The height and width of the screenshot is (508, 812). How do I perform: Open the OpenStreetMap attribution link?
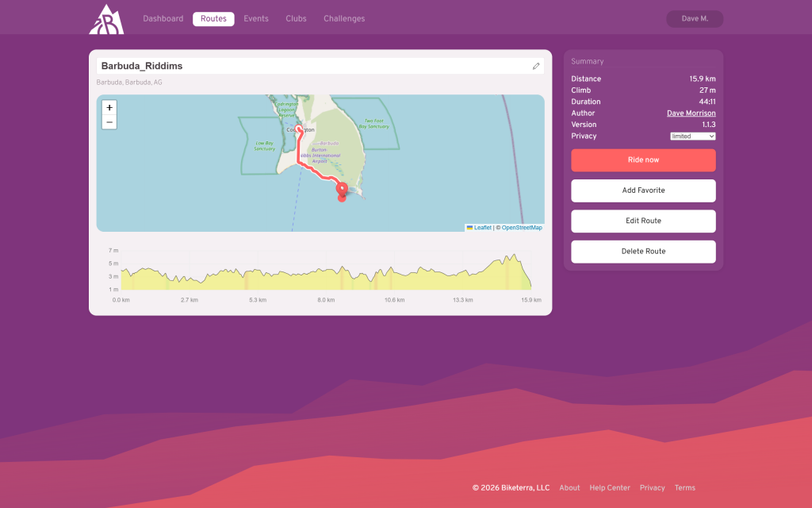(x=522, y=228)
